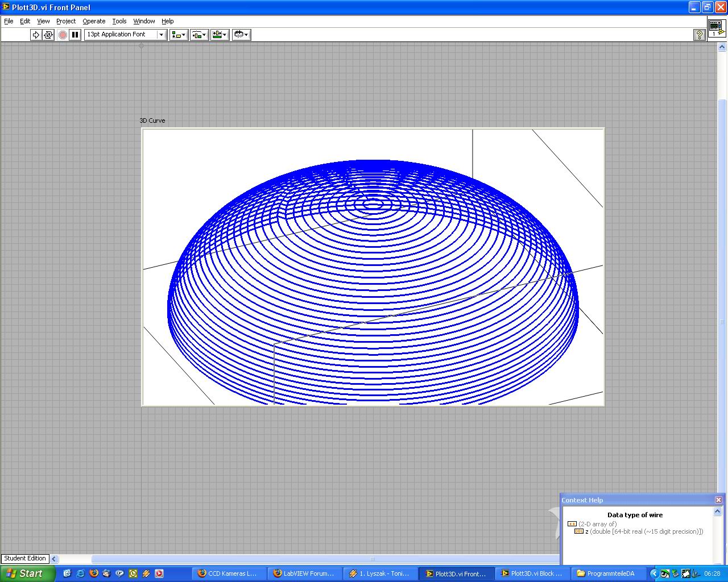
Task: Open the Align Objects dropdown
Action: click(x=179, y=35)
